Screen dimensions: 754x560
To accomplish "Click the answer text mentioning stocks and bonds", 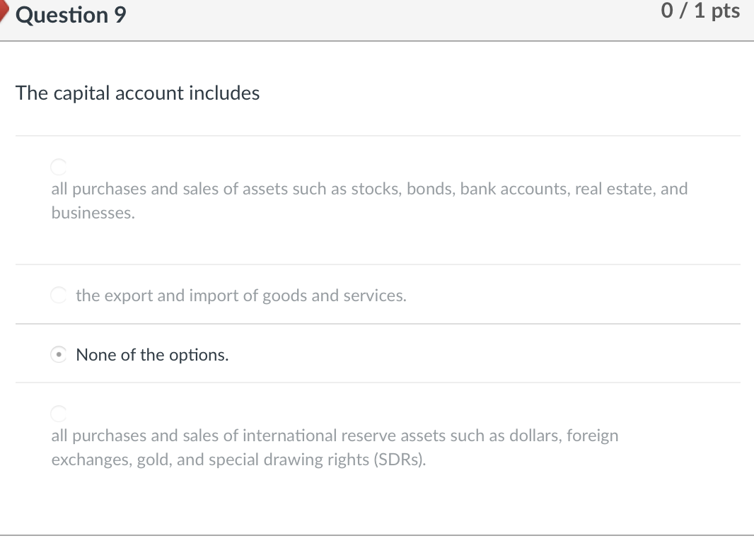I will click(x=369, y=189).
